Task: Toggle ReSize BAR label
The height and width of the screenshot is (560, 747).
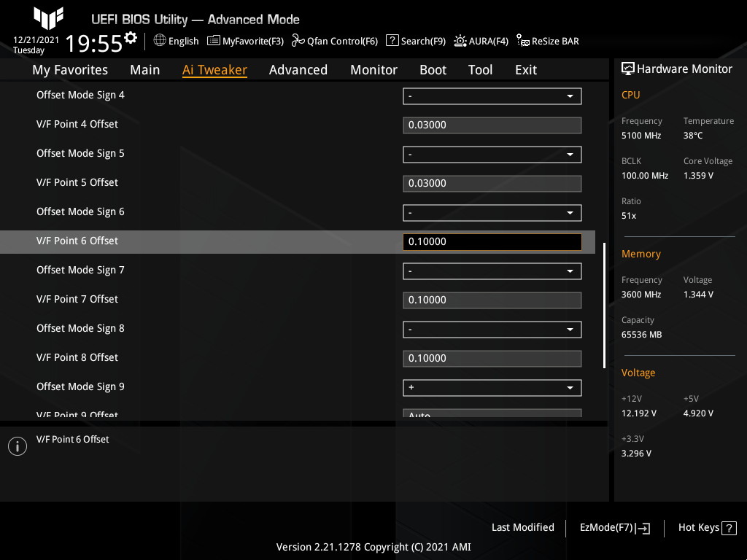Action: [555, 42]
